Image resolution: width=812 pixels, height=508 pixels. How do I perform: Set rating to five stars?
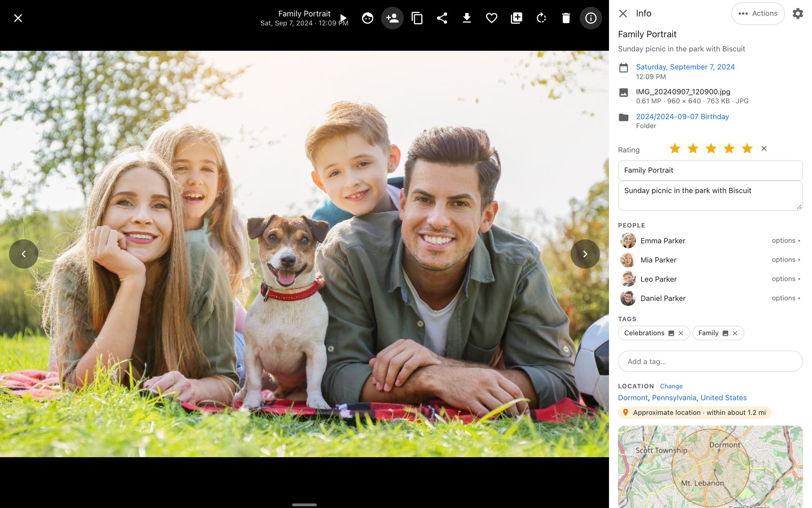tap(747, 149)
